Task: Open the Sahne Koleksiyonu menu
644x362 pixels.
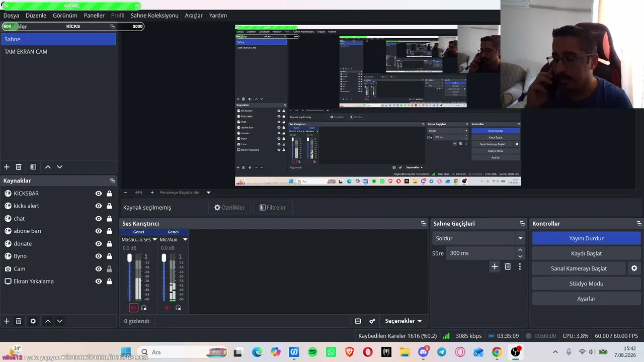Action: 154,16
